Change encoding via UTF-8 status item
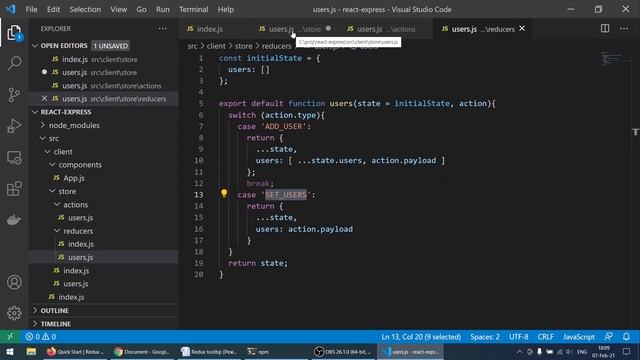 tap(518, 337)
